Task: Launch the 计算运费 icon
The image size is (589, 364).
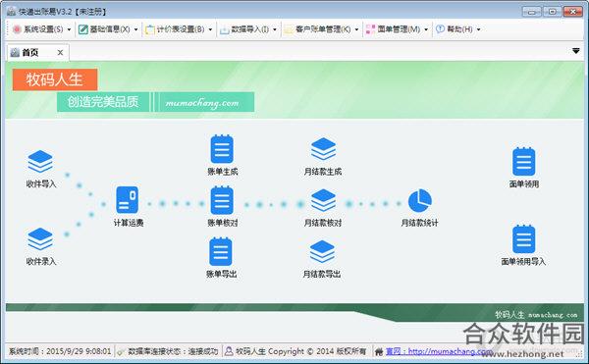Action: 128,199
